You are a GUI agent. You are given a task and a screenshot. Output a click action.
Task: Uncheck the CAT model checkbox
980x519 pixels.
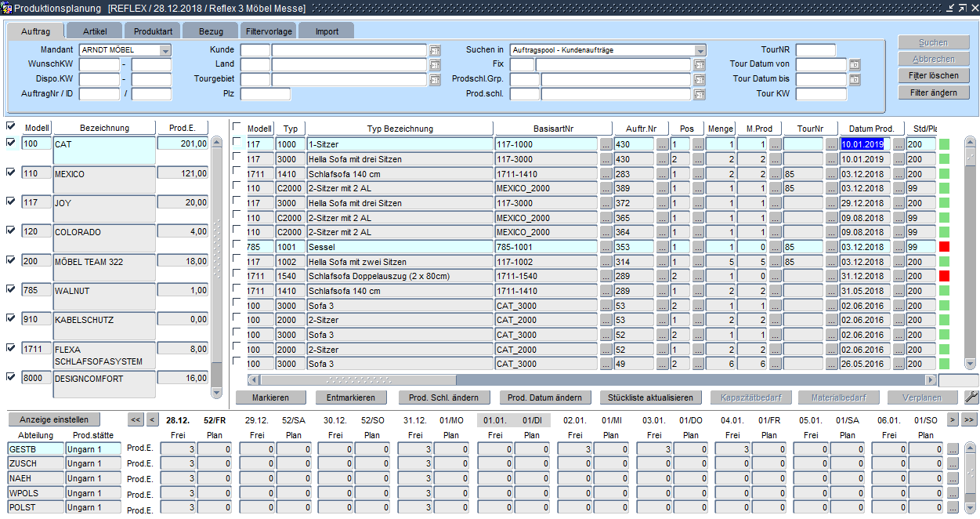(x=11, y=143)
